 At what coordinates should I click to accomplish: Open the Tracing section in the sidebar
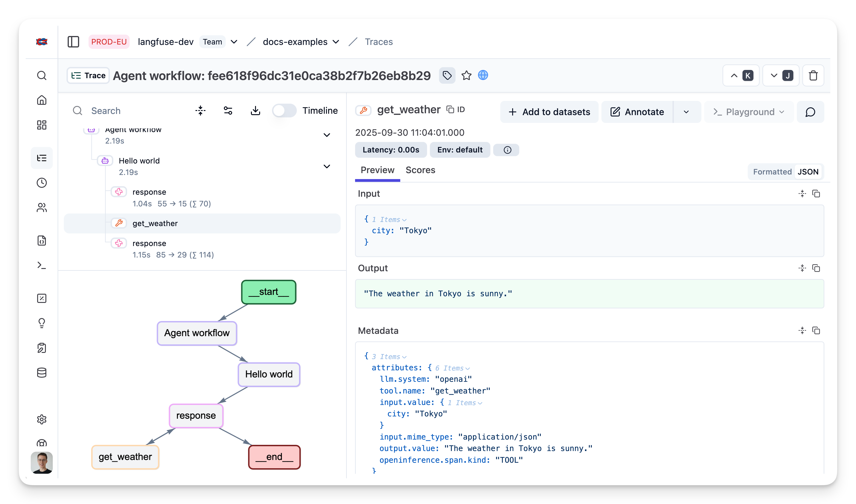(x=42, y=158)
